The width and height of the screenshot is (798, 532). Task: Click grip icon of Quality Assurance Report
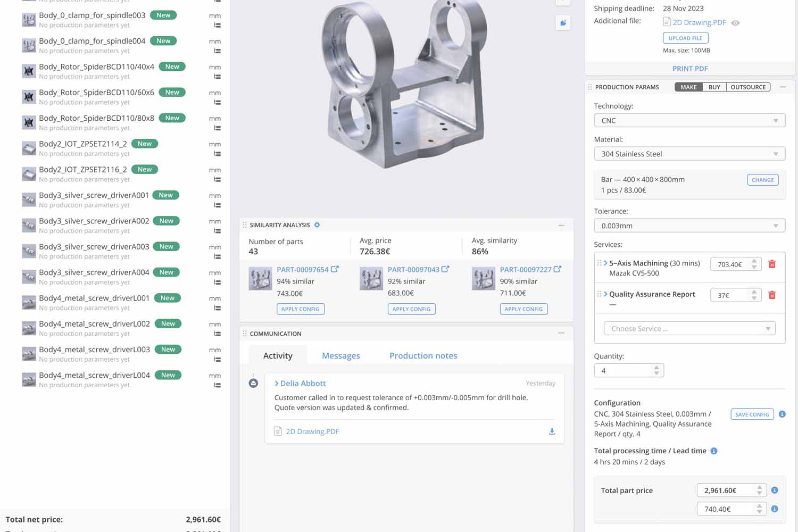coord(599,294)
